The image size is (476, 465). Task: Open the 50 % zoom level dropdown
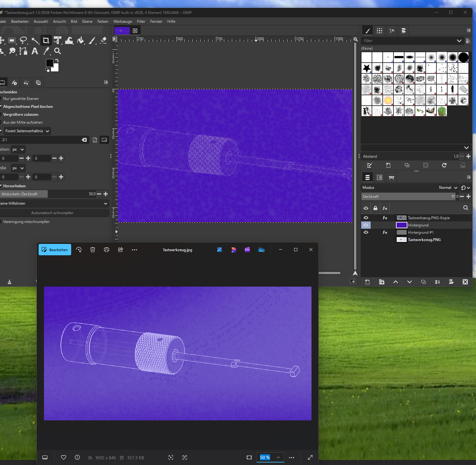278,457
